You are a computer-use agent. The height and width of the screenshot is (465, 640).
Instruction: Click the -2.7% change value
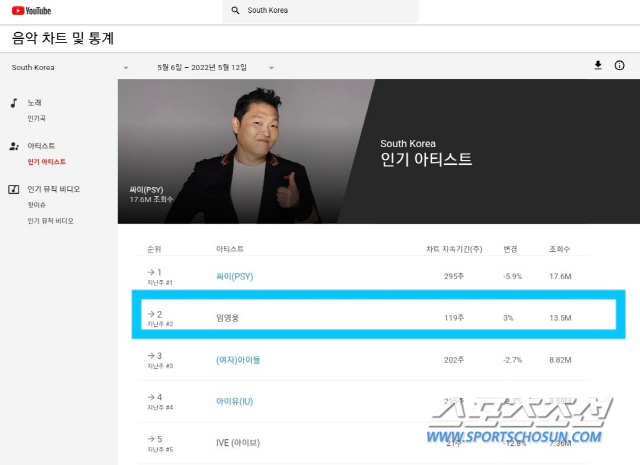click(512, 360)
